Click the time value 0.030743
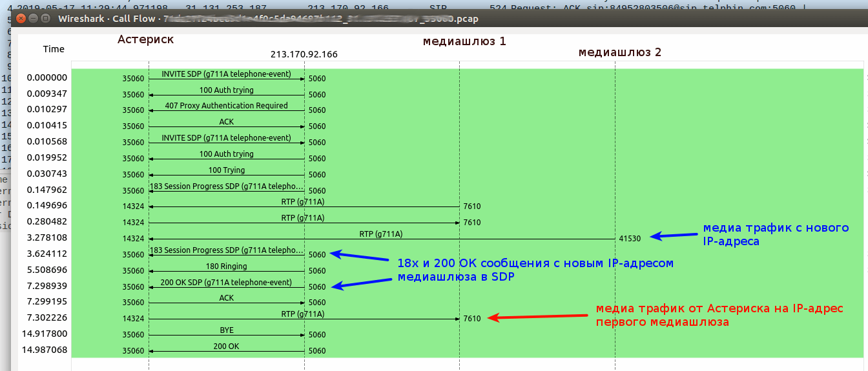This screenshot has width=868, height=371. pyautogui.click(x=47, y=174)
